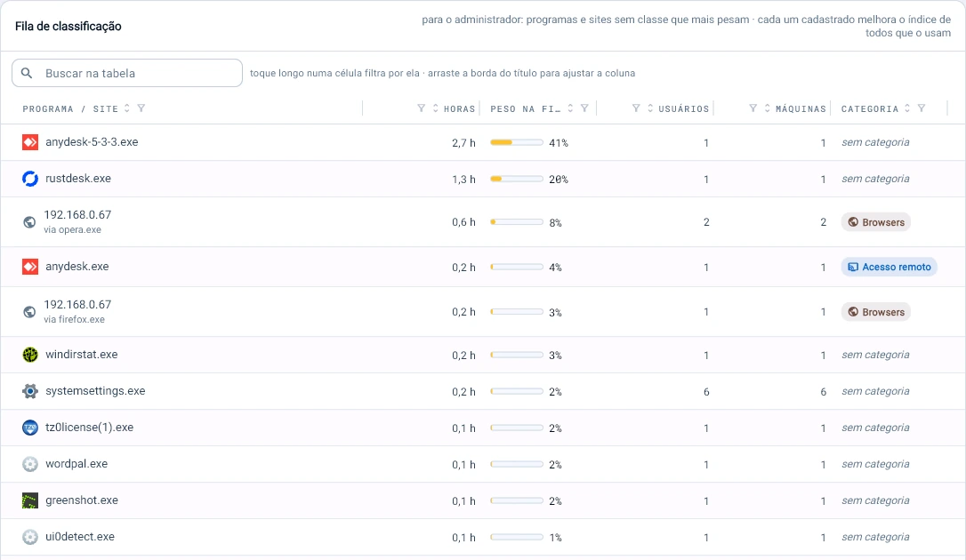966x560 pixels.
Task: Click 'sem categoria' for rustdesk.exe
Action: click(875, 179)
